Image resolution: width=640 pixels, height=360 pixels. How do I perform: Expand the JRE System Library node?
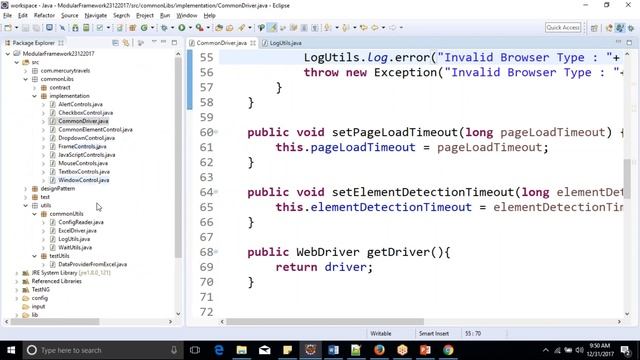17,273
